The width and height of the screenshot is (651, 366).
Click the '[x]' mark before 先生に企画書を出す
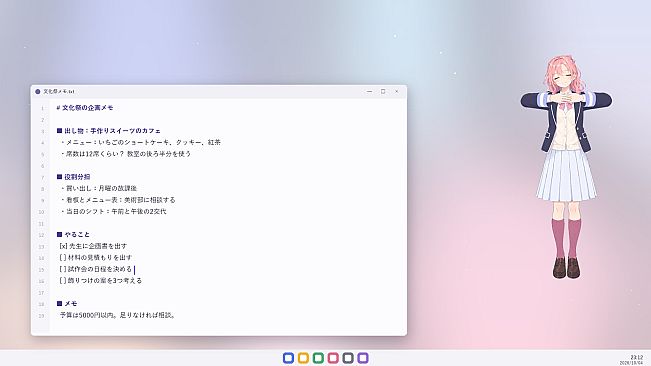pos(64,246)
